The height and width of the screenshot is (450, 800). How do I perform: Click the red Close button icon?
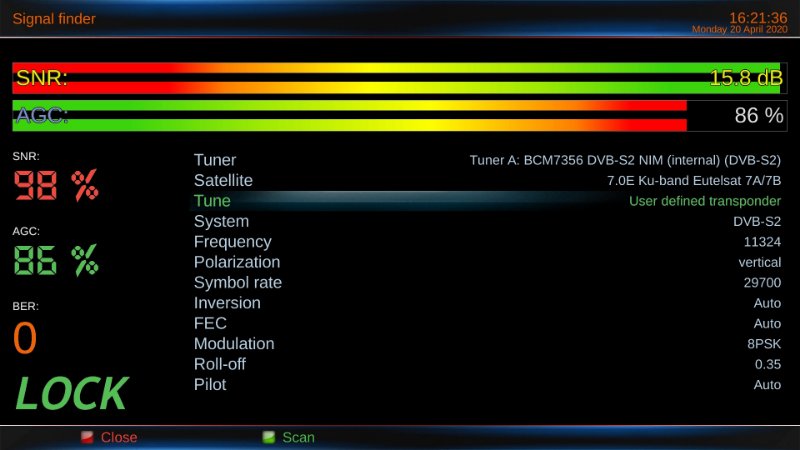click(87, 437)
